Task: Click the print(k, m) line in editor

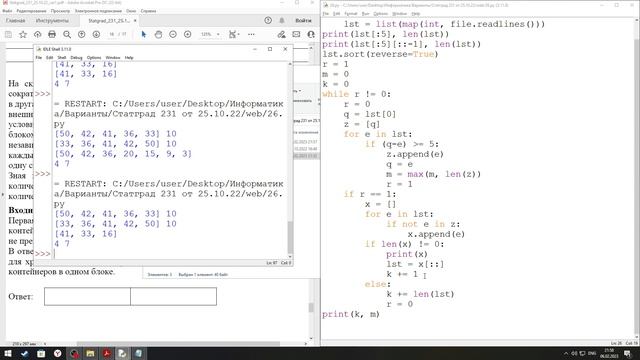Action: tap(351, 314)
